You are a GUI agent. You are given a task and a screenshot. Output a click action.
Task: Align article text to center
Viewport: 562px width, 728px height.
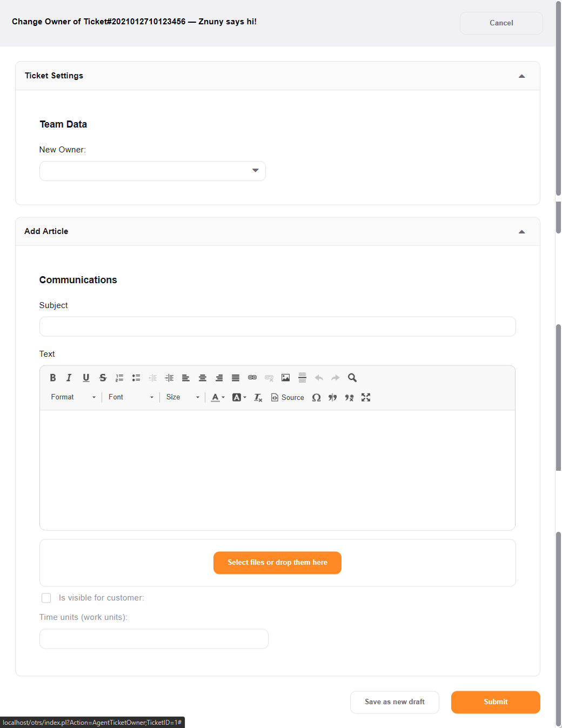(202, 377)
